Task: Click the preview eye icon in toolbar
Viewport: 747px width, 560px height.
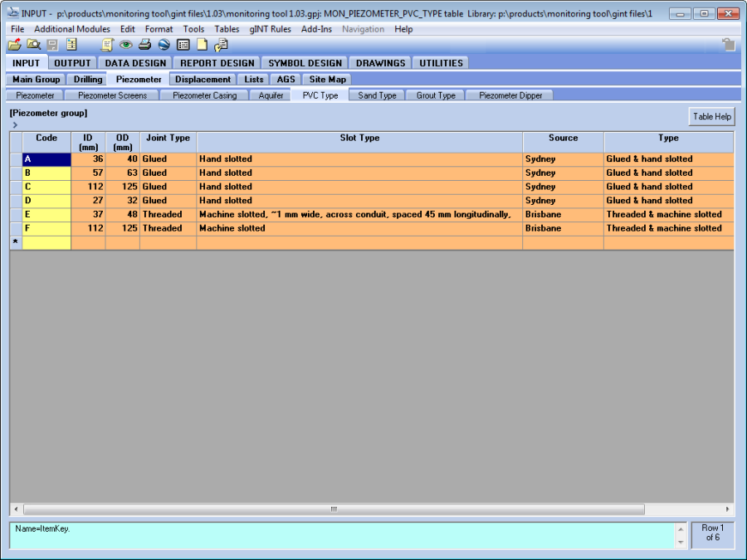Action: (x=125, y=45)
